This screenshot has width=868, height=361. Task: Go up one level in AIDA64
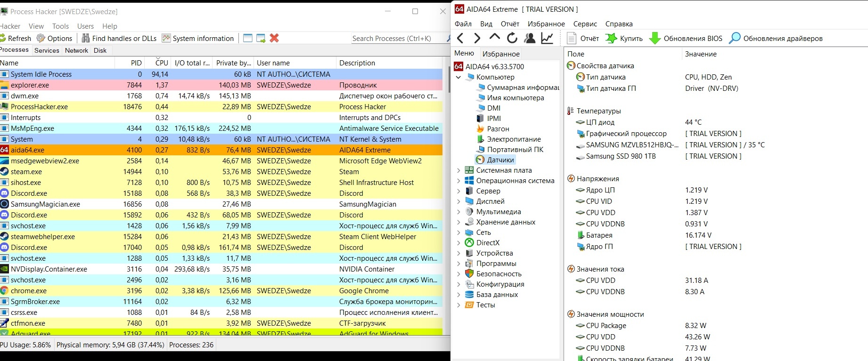click(x=494, y=37)
